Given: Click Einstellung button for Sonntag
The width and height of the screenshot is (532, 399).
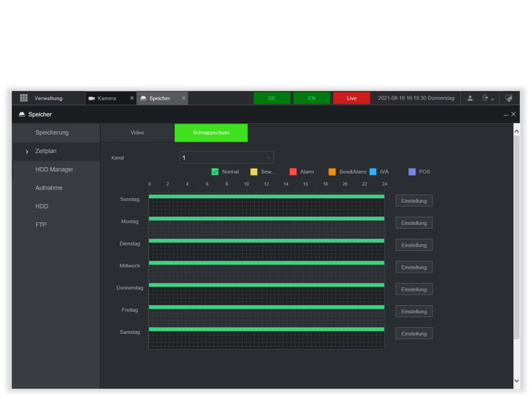Looking at the screenshot, I should (414, 201).
